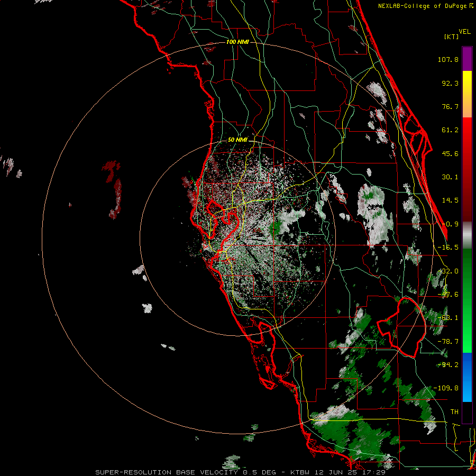Viewport: 476px width, 476px height.
Task: Select the 45.6 velocity scale value
Action: point(450,153)
